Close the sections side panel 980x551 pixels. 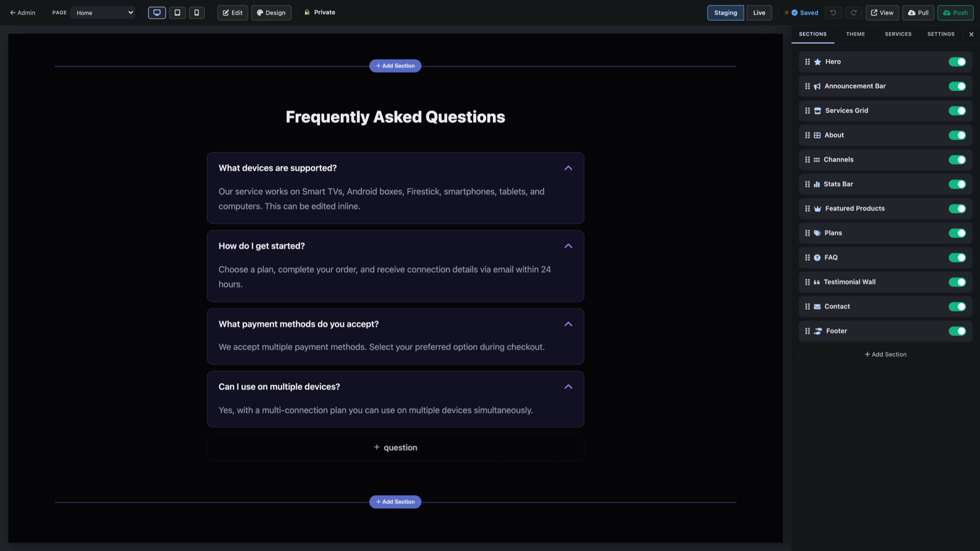point(971,34)
